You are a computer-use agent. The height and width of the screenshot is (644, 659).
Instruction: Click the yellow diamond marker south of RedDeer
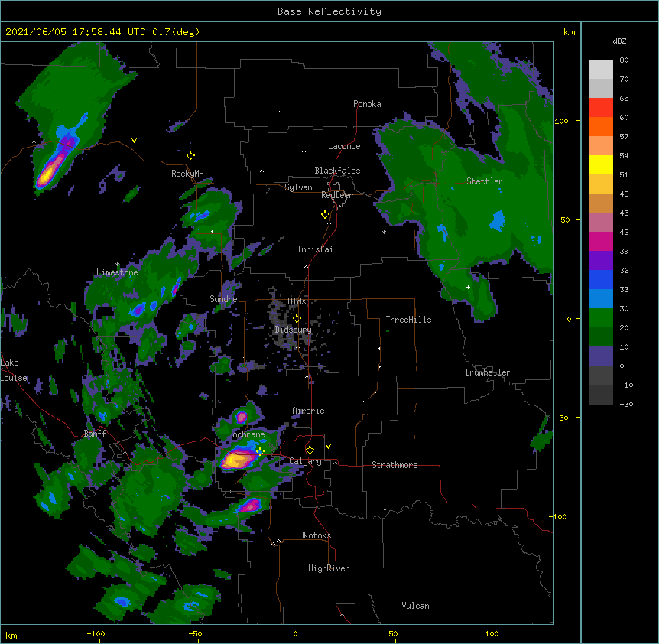click(x=326, y=215)
